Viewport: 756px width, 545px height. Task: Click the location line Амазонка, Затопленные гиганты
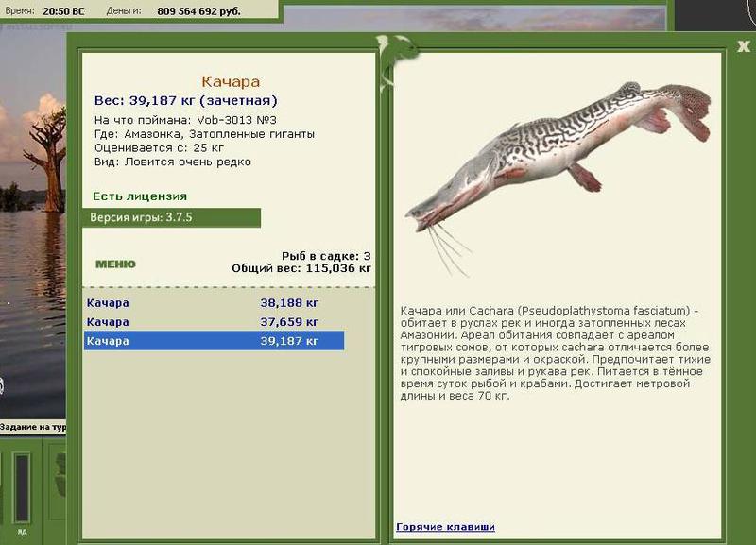tap(204, 134)
